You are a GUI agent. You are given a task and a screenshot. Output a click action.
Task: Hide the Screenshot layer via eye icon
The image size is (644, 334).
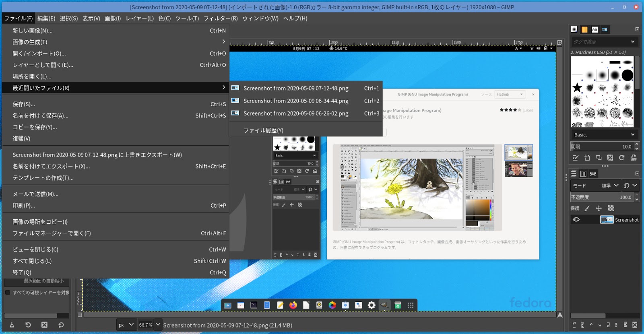pos(576,220)
